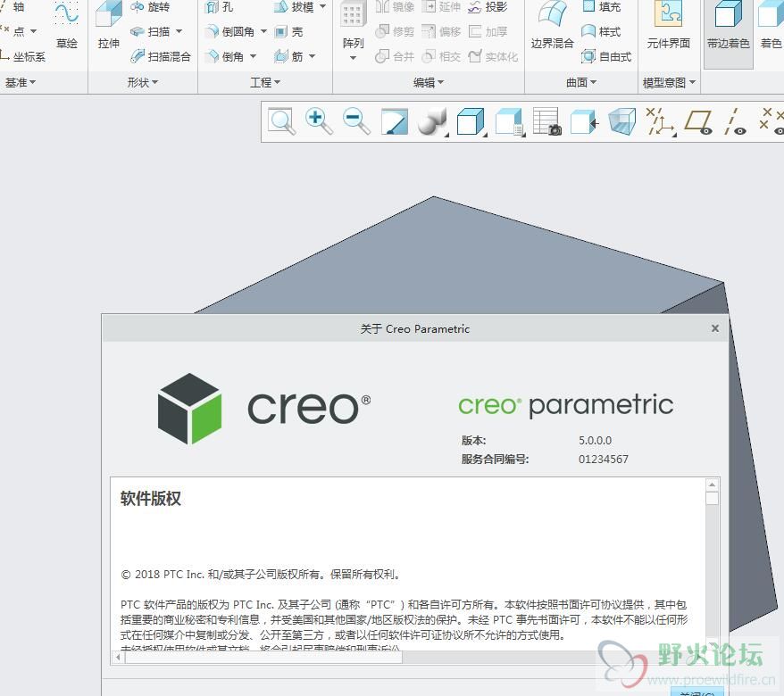Open the Sketch (草绘) tool

(66, 25)
